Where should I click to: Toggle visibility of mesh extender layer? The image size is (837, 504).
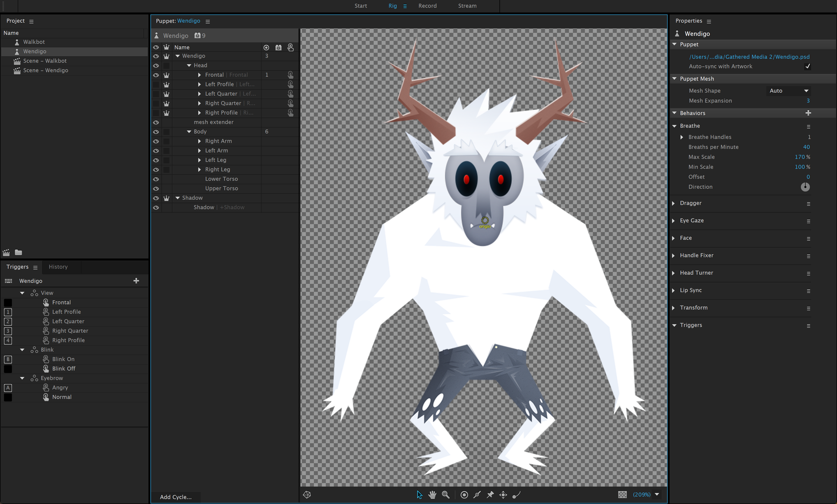coord(156,122)
